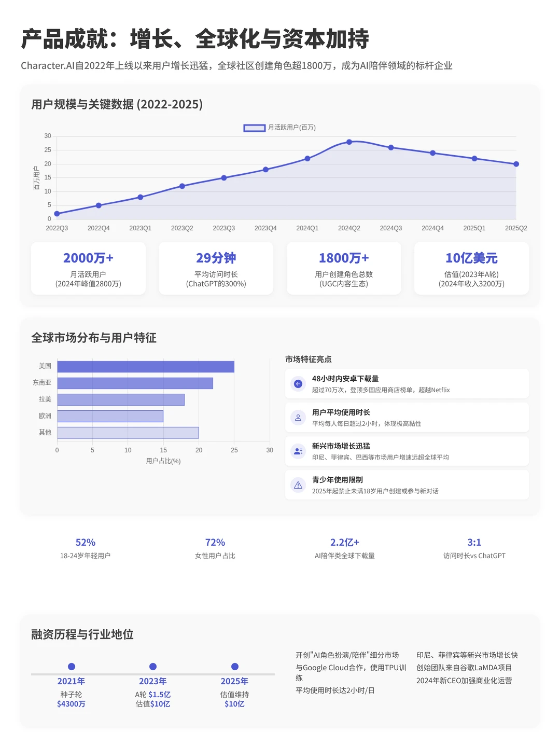Click the 东南亚 bar in the user share chart
560x747 pixels.
coord(135,383)
